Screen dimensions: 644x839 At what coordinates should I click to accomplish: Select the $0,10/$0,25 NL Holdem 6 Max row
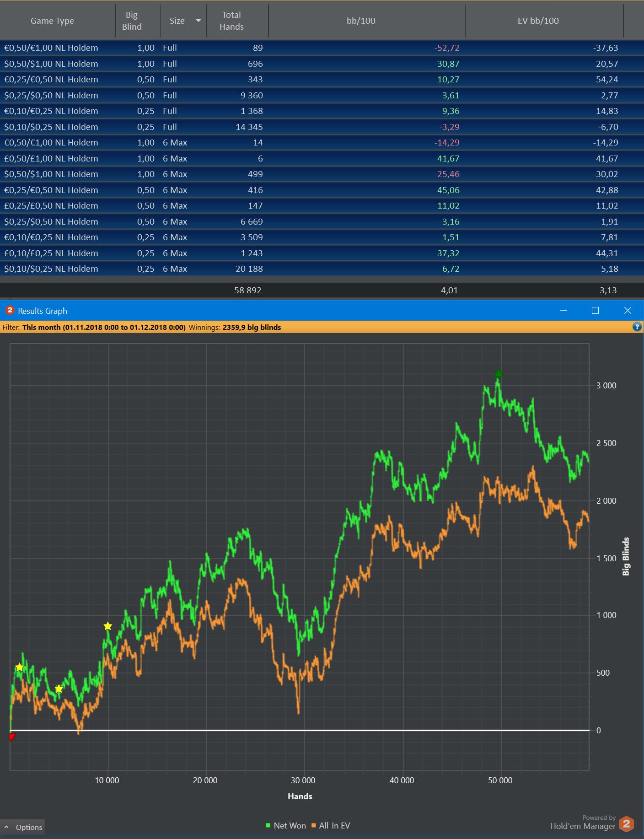pyautogui.click(x=322, y=269)
